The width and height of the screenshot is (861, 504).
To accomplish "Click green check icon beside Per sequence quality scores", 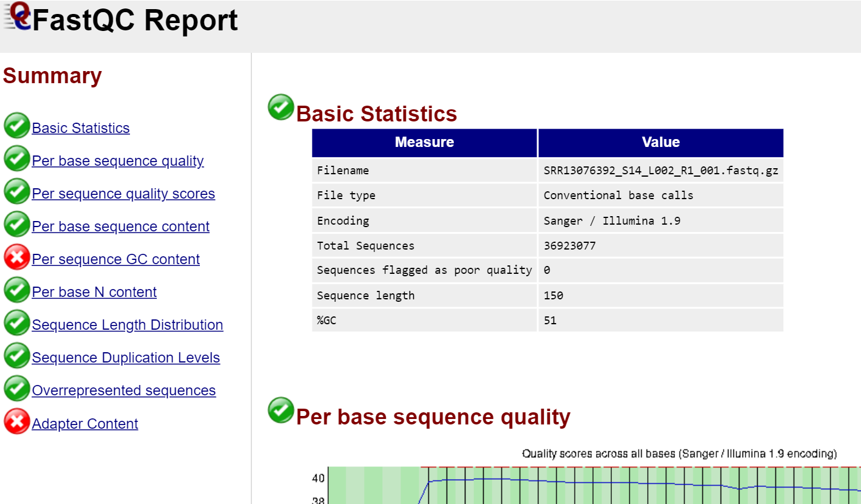I will tap(17, 191).
